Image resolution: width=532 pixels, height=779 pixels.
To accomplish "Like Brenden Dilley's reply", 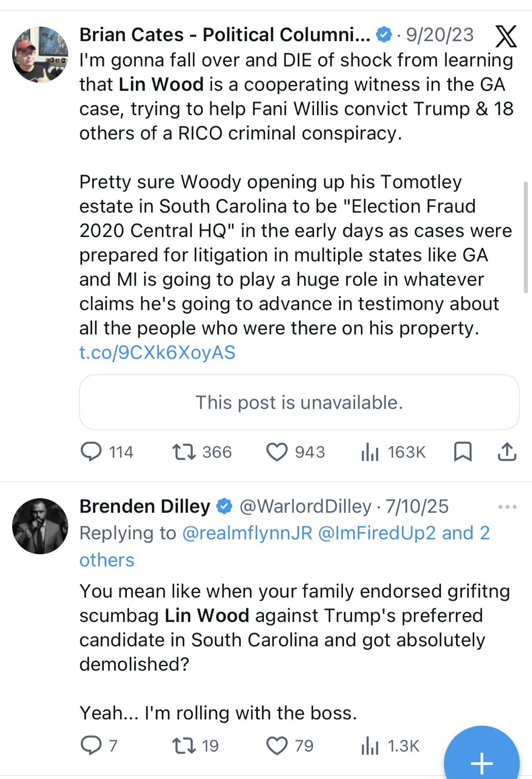I will tap(277, 746).
